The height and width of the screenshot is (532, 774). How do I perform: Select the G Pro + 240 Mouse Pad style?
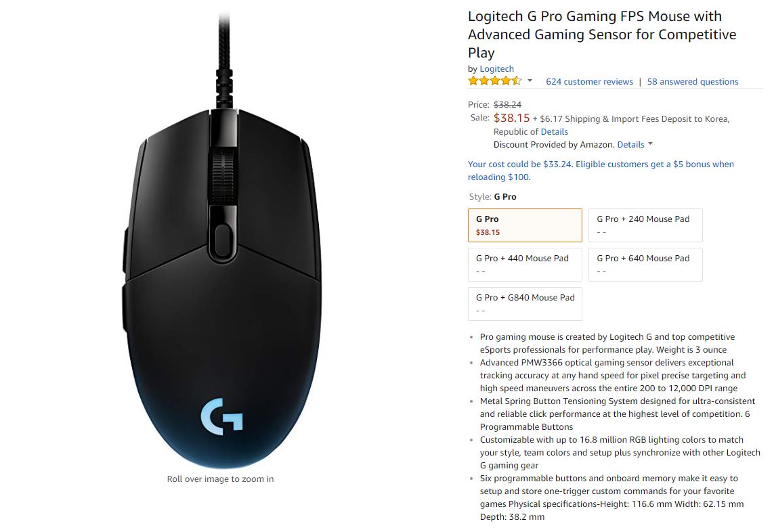645,225
